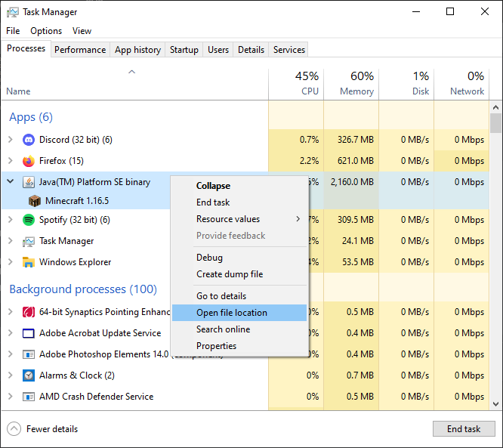Choose Search online
The width and height of the screenshot is (503, 448).
tap(239, 329)
